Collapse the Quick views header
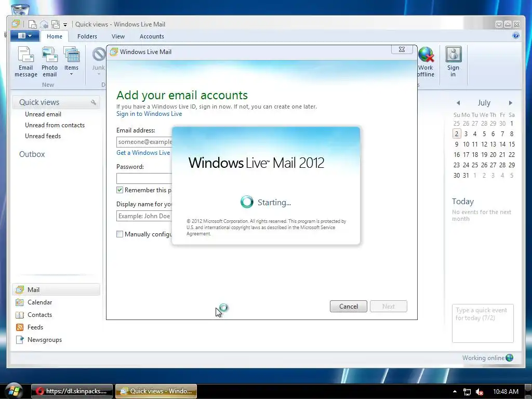This screenshot has height=399, width=532. [39, 102]
